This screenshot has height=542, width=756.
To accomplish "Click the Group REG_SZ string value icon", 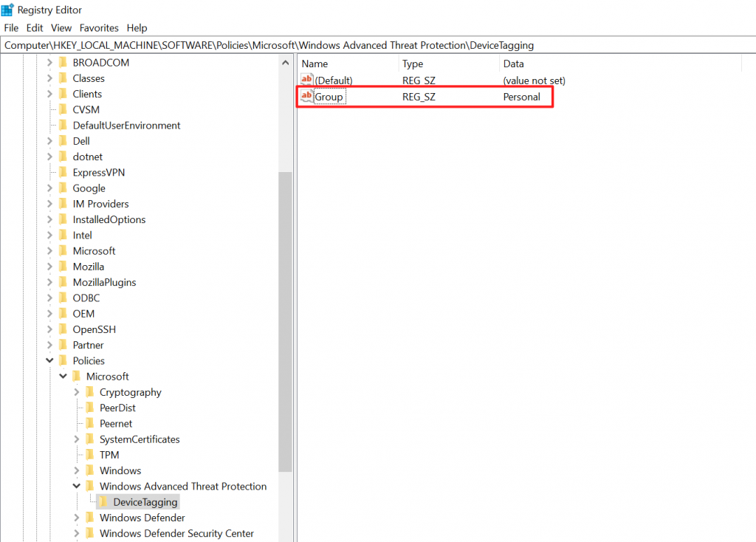I will (x=307, y=96).
